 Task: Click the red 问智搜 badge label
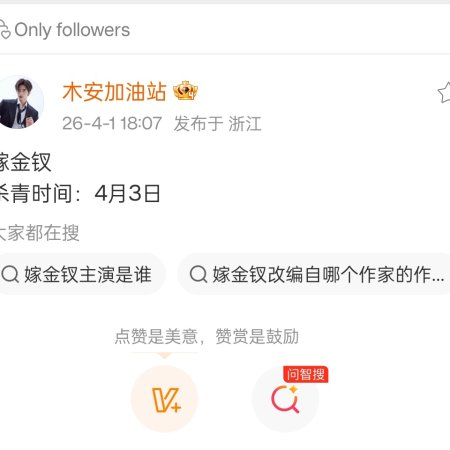click(306, 374)
